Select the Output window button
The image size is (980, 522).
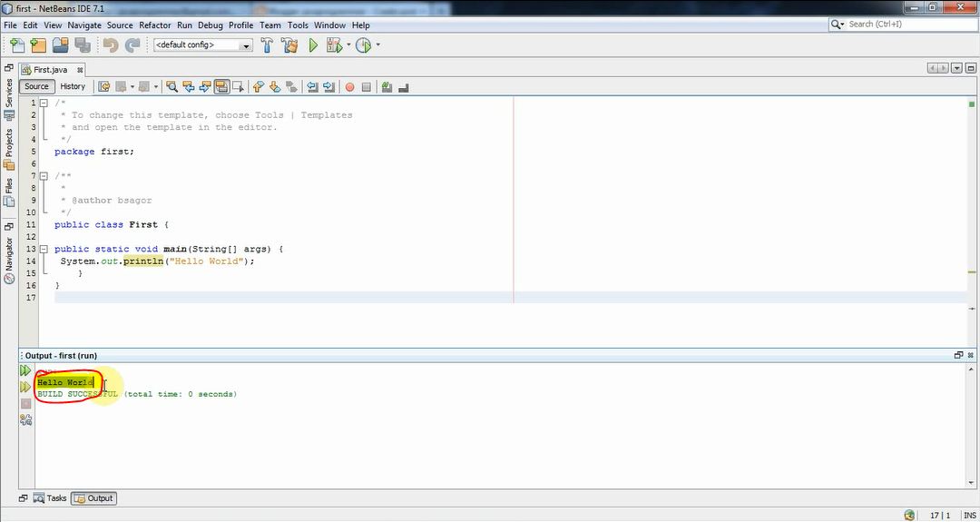pos(93,498)
